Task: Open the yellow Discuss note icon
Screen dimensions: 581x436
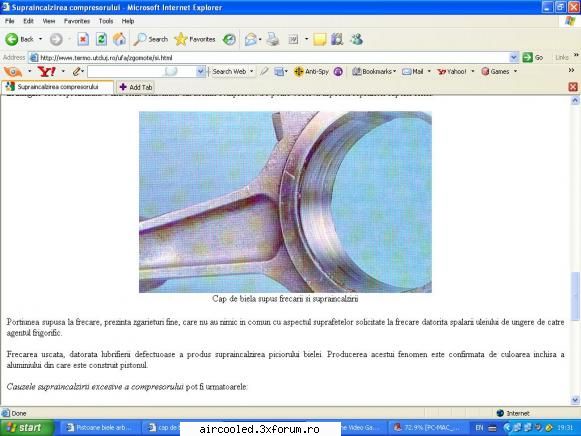Action: tap(319, 39)
